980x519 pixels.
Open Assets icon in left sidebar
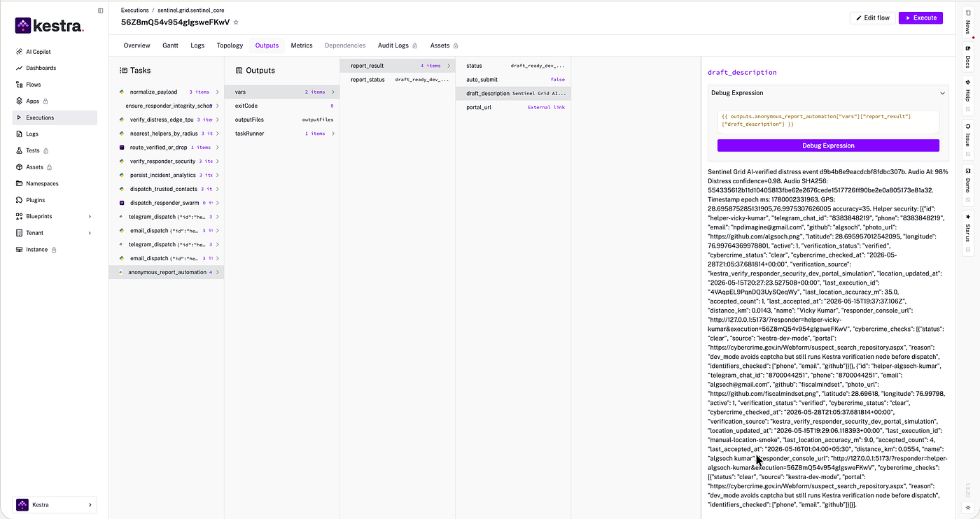[x=19, y=167]
